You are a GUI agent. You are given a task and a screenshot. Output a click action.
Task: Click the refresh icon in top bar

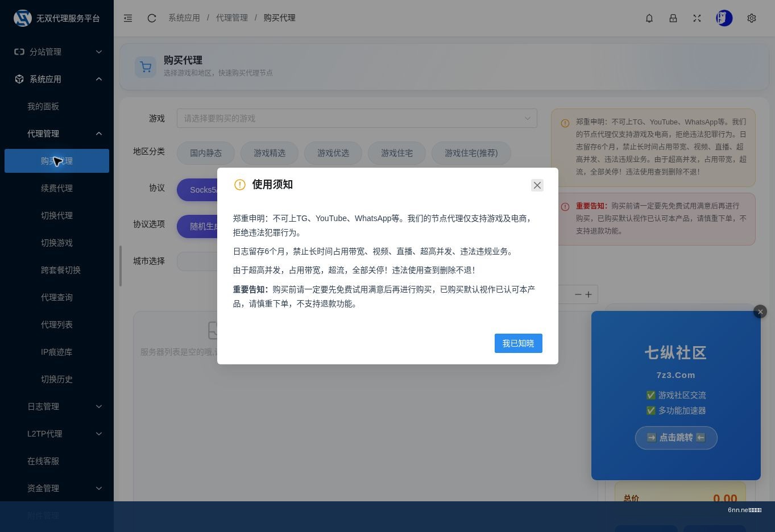152,18
